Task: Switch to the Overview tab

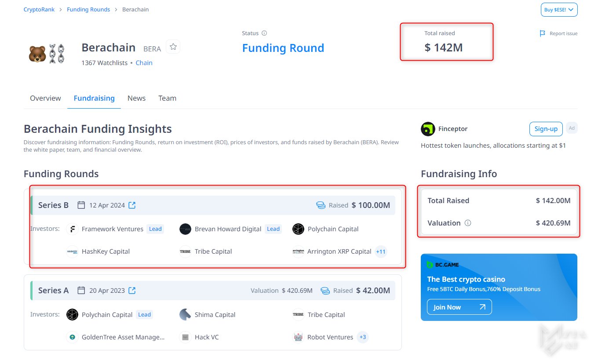Action: pyautogui.click(x=45, y=98)
